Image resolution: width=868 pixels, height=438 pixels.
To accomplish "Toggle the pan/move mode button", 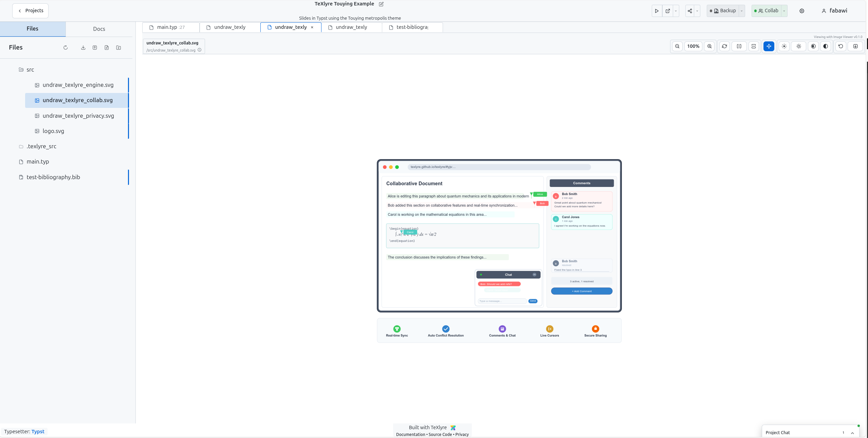I will pyautogui.click(x=769, y=46).
